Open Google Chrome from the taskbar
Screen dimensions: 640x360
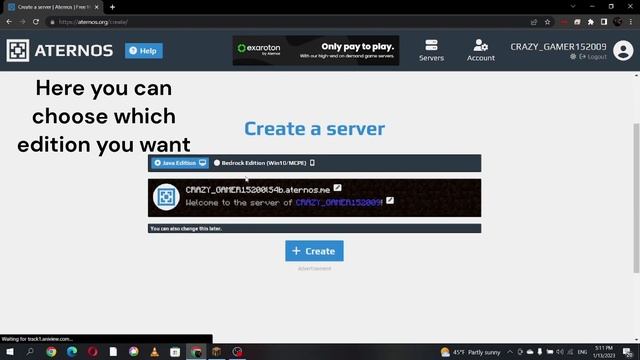click(x=51, y=351)
